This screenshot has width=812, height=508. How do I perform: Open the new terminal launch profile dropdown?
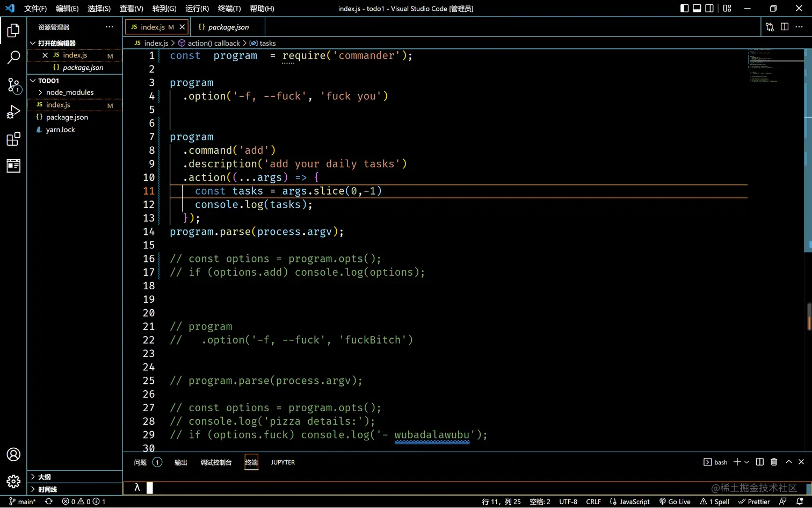(746, 462)
